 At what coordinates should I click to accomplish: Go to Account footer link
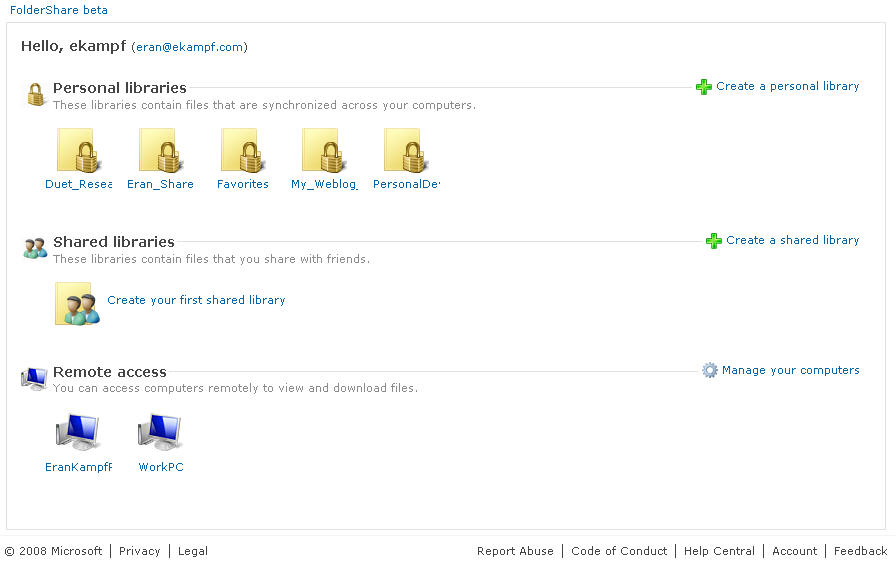pyautogui.click(x=794, y=551)
